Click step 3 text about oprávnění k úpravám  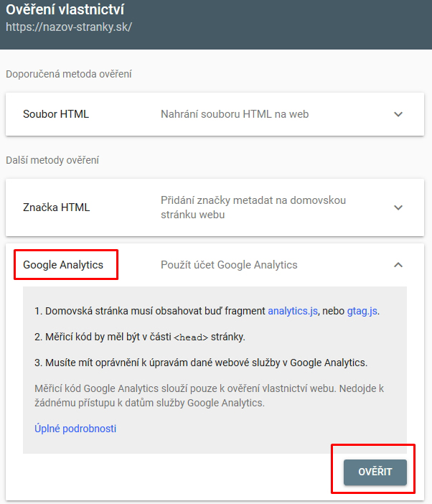coord(201,362)
